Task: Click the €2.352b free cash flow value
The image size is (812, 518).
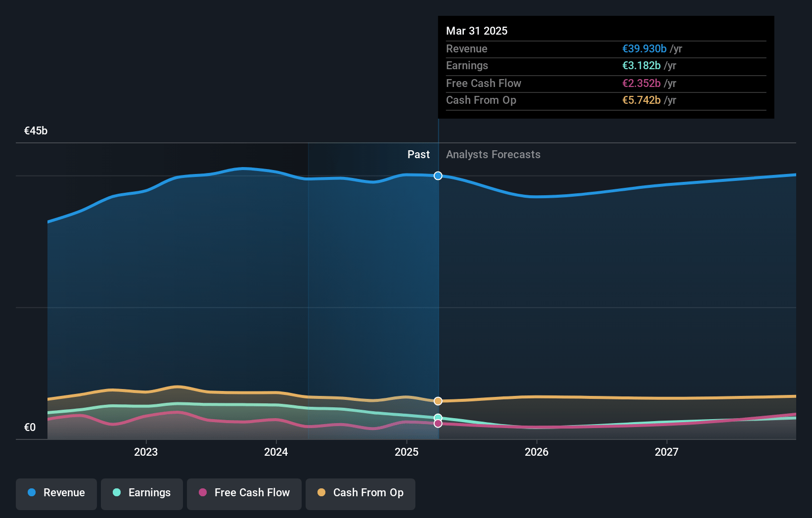Action: coord(641,84)
